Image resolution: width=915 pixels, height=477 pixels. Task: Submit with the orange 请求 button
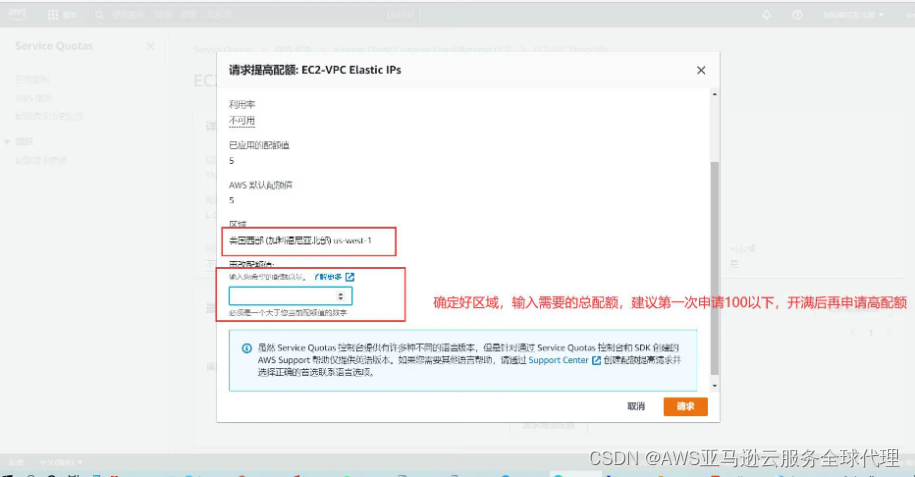685,406
